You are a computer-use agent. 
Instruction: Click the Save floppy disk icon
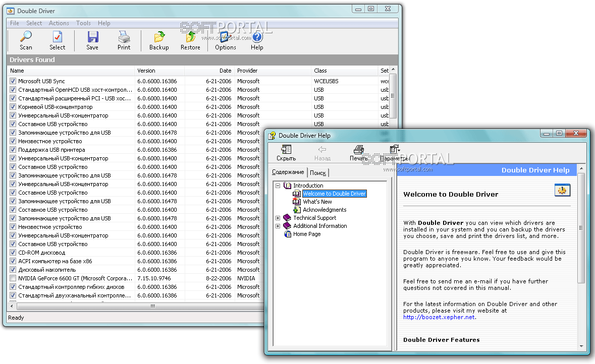(x=92, y=37)
